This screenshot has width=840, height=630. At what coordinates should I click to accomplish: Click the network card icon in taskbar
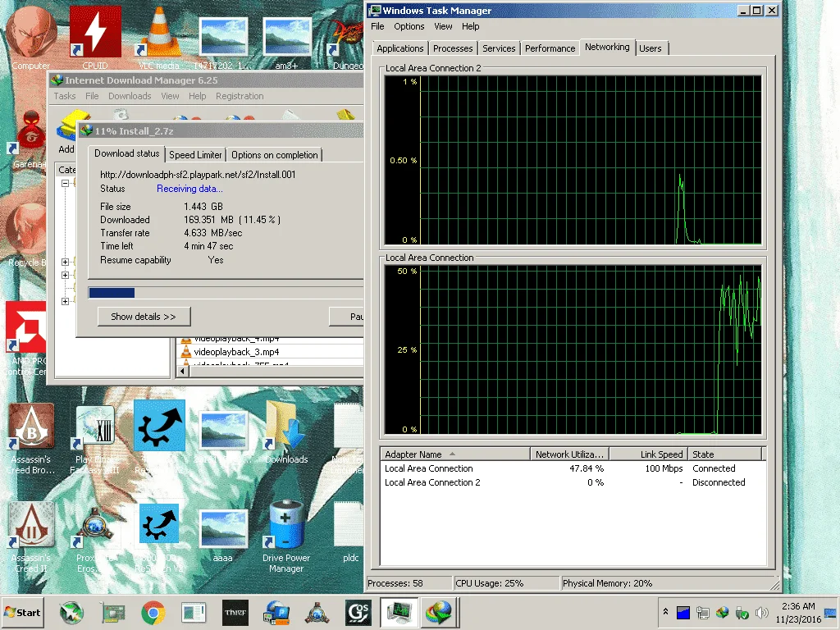pos(113,612)
